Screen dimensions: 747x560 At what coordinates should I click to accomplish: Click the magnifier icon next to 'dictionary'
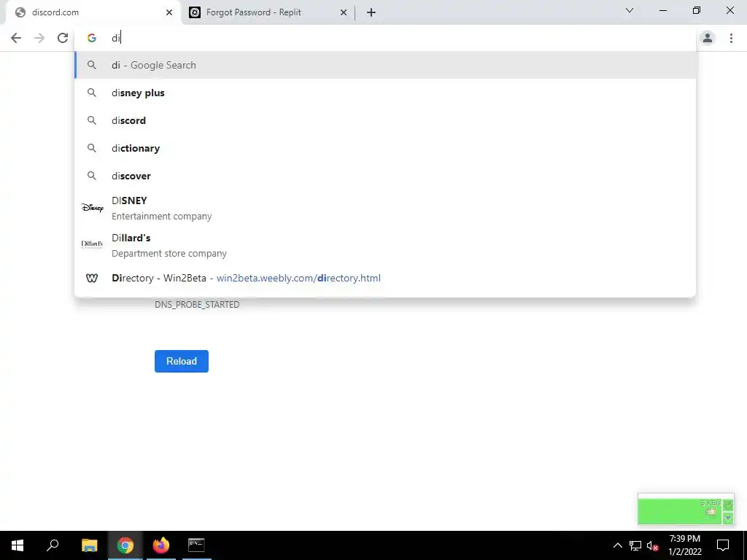coord(92,148)
